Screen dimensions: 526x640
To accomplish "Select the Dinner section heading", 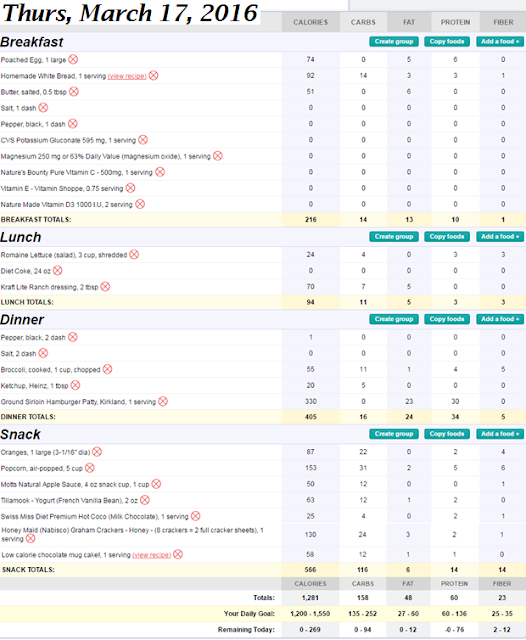I will pyautogui.click(x=22, y=320).
